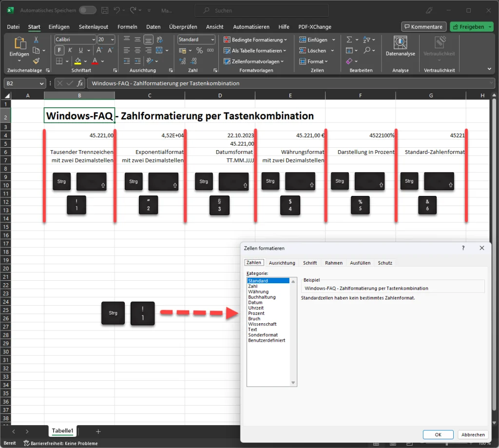Click the text orientation icon
The image size is (499, 448).
point(149,61)
